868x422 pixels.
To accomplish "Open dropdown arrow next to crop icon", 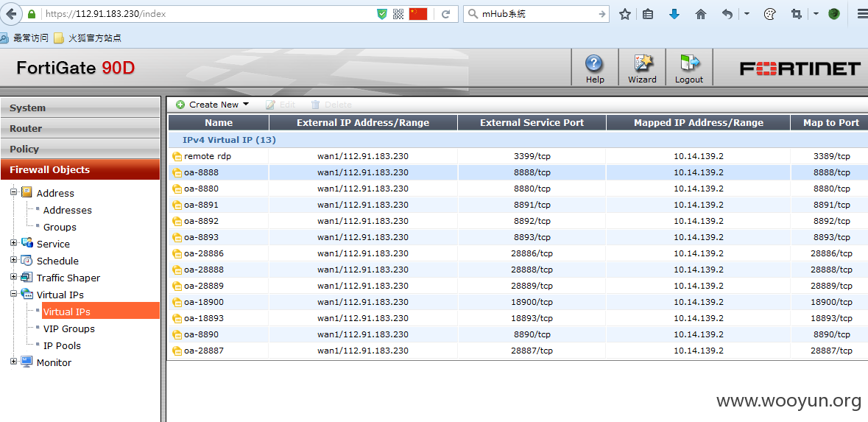I will pyautogui.click(x=816, y=14).
